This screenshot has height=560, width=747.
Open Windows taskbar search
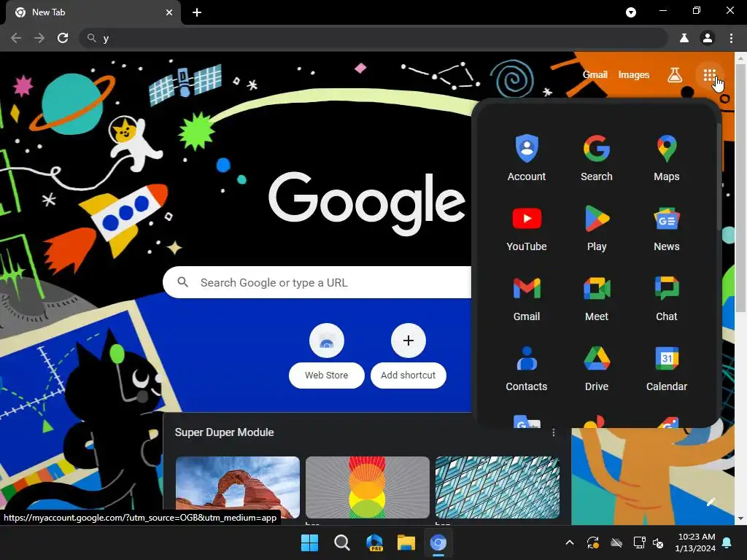pyautogui.click(x=341, y=542)
